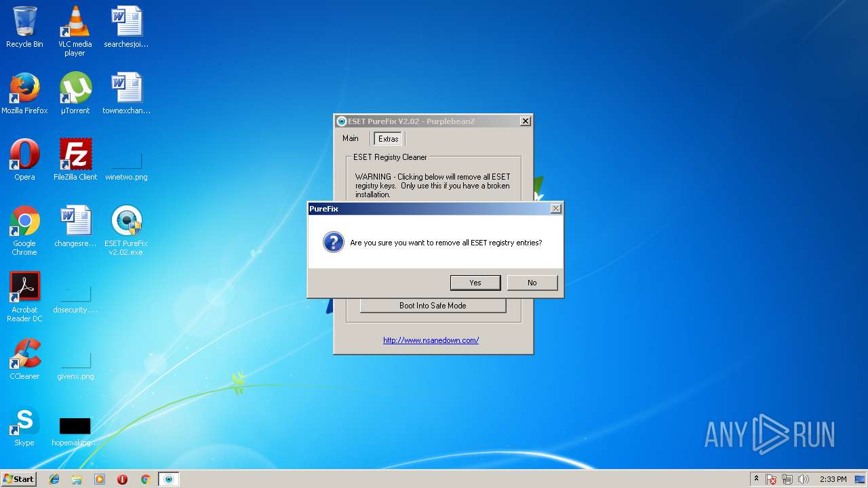Click Show Desktop button at taskbar end
The image size is (868, 488).
coord(861,479)
